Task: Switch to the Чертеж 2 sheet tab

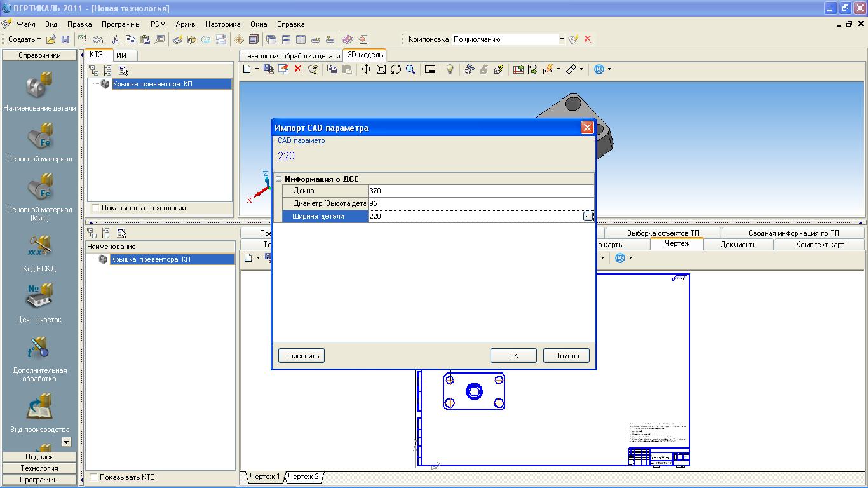Action: 304,477
